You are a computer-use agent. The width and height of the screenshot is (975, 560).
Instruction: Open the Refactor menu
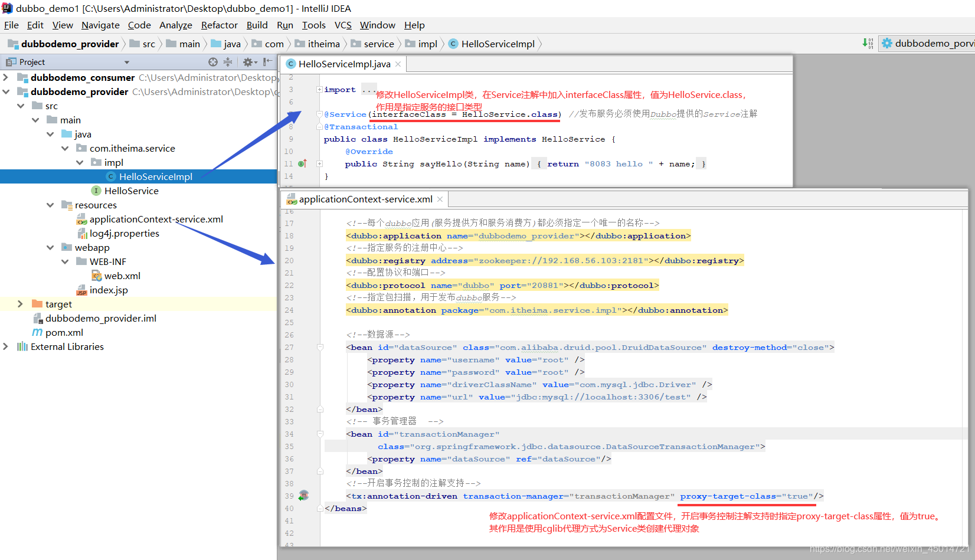tap(219, 25)
